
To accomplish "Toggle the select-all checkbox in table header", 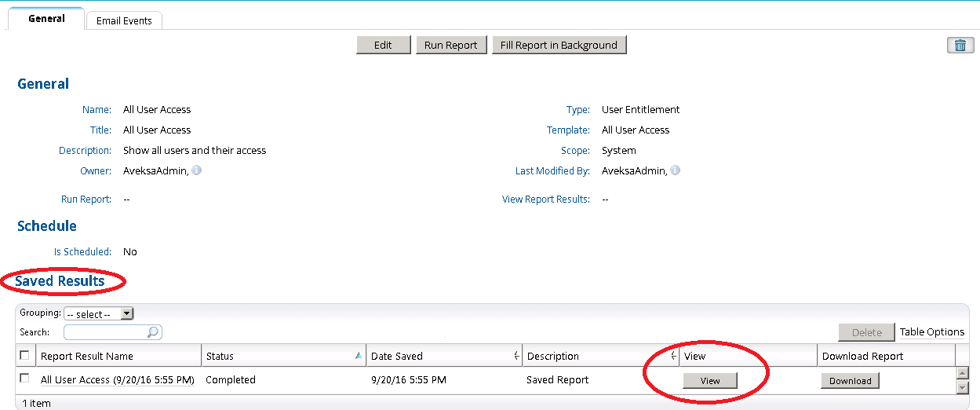I will (x=24, y=355).
